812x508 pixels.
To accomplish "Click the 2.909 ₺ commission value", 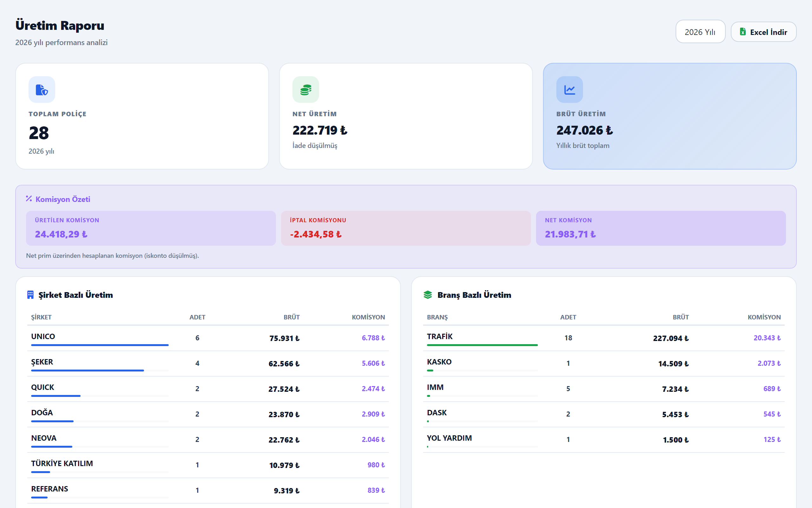I will click(x=373, y=414).
